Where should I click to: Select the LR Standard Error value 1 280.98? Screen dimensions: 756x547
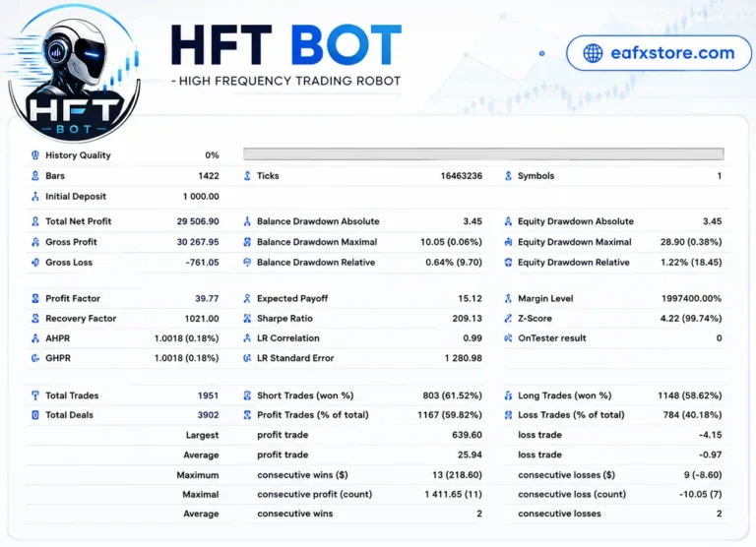pyautogui.click(x=464, y=358)
